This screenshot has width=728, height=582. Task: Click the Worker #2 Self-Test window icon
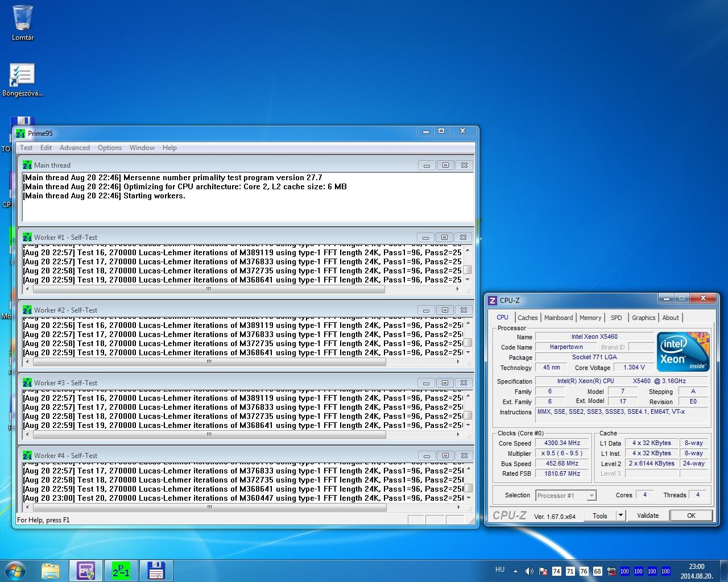point(27,310)
